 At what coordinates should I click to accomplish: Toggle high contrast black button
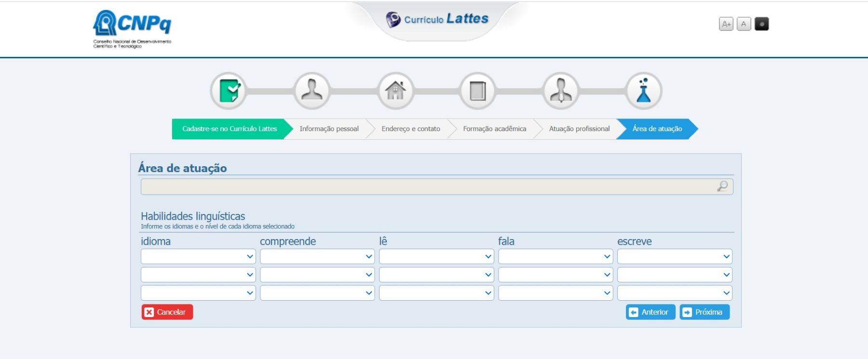(x=761, y=24)
